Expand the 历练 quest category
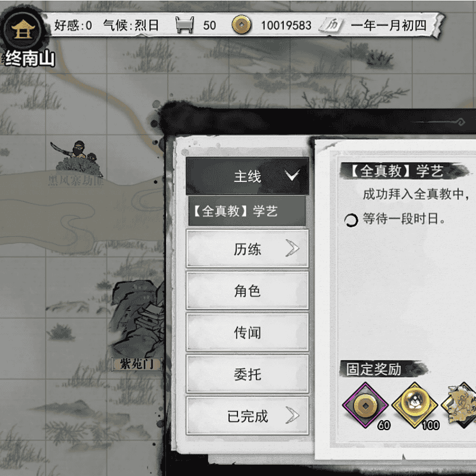The width and height of the screenshot is (476, 476). 248,249
